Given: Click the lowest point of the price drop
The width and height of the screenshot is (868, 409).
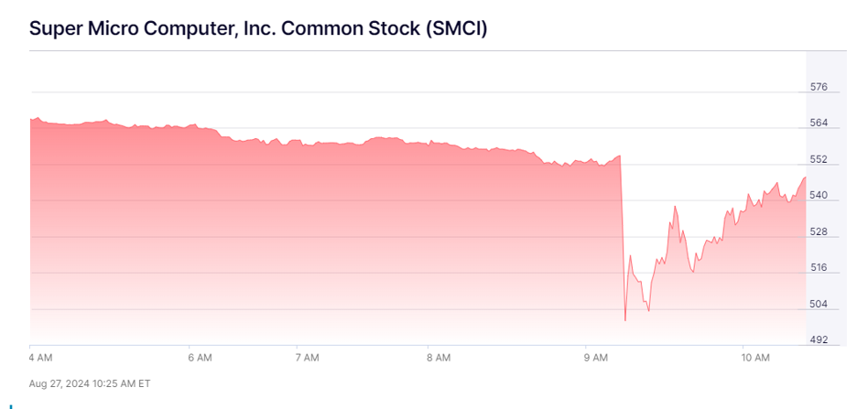Looking at the screenshot, I should (x=625, y=320).
